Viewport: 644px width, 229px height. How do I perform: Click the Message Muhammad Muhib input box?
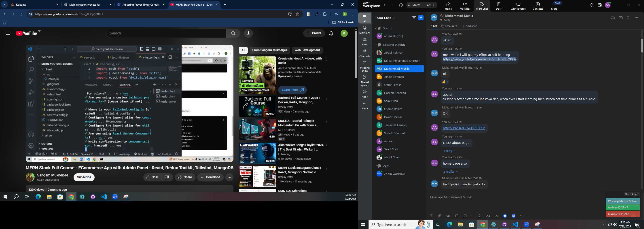point(515,197)
